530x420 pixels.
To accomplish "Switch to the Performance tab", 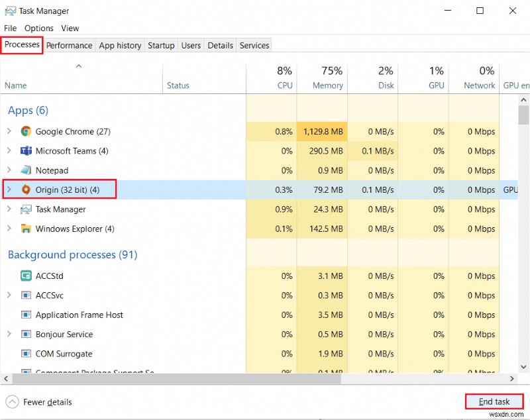I will [69, 45].
